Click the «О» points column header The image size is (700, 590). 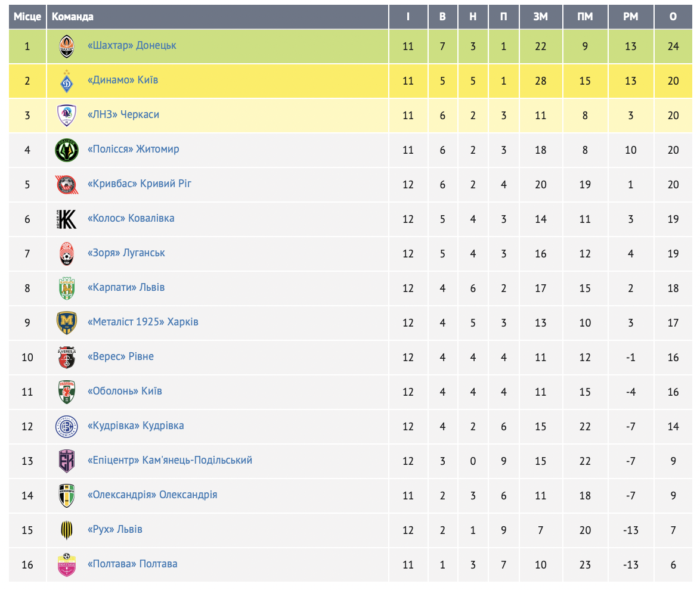pyautogui.click(x=673, y=17)
